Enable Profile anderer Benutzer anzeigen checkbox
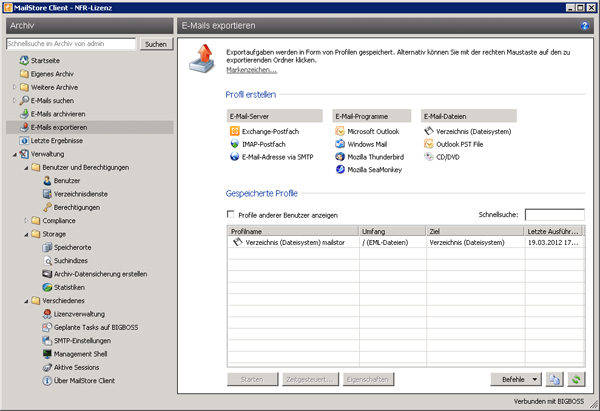This screenshot has height=411, width=600. pyautogui.click(x=230, y=214)
